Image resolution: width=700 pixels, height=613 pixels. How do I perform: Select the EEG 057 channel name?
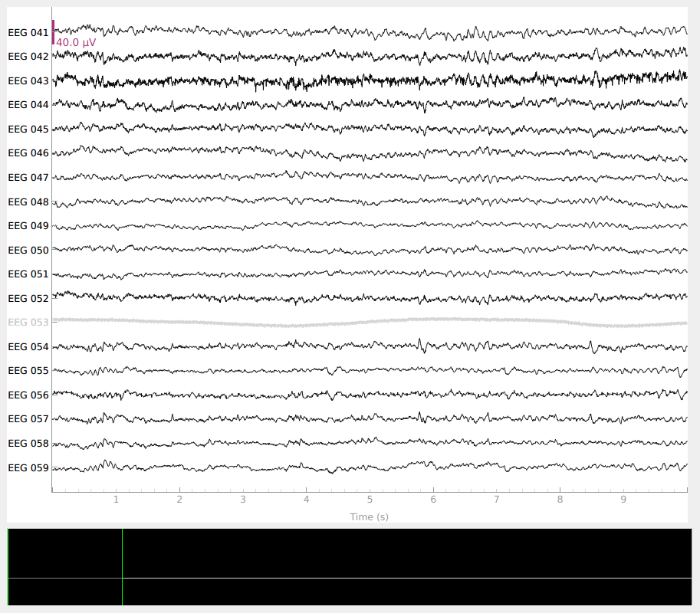click(28, 419)
